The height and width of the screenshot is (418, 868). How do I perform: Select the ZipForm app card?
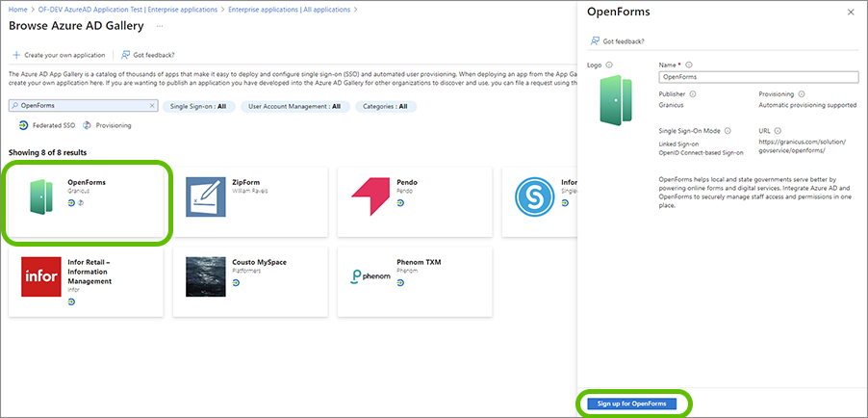click(x=250, y=201)
